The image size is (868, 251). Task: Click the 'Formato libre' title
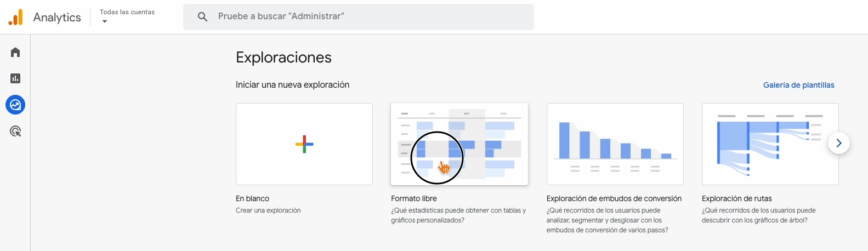[x=414, y=198]
